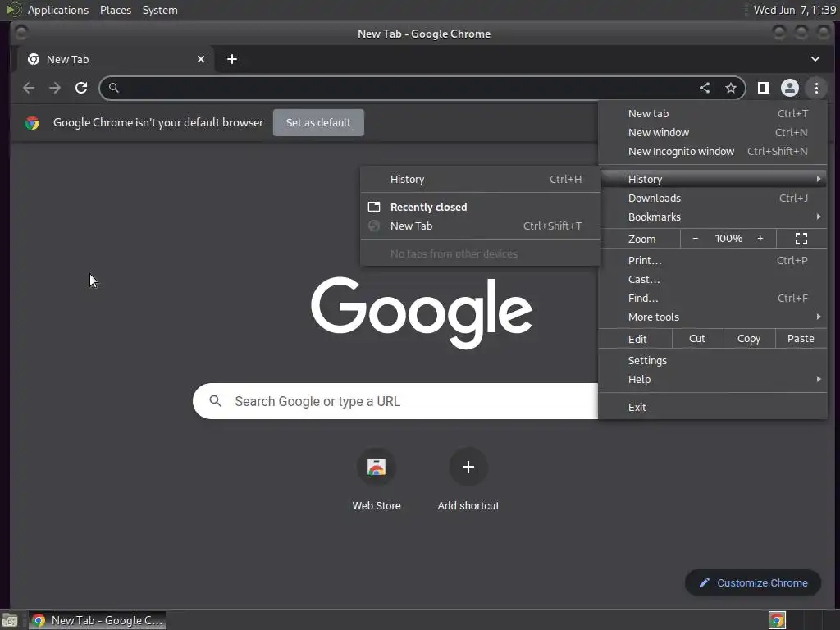
Task: Reload the current page
Action: tap(81, 88)
